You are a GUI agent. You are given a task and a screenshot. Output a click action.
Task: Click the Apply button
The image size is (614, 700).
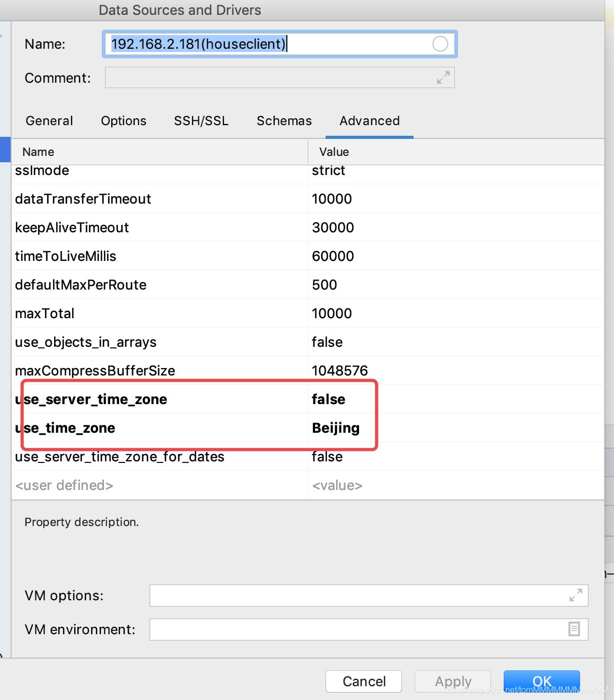453,681
